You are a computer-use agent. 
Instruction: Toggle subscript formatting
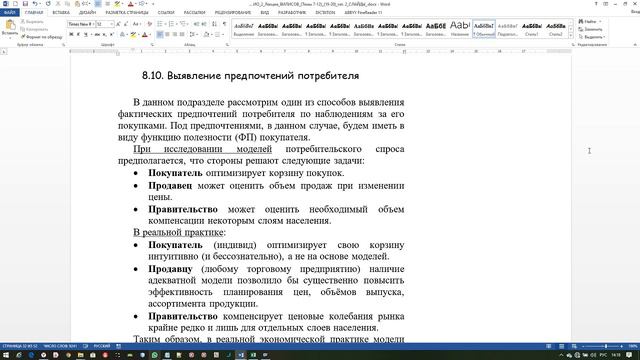104,35
